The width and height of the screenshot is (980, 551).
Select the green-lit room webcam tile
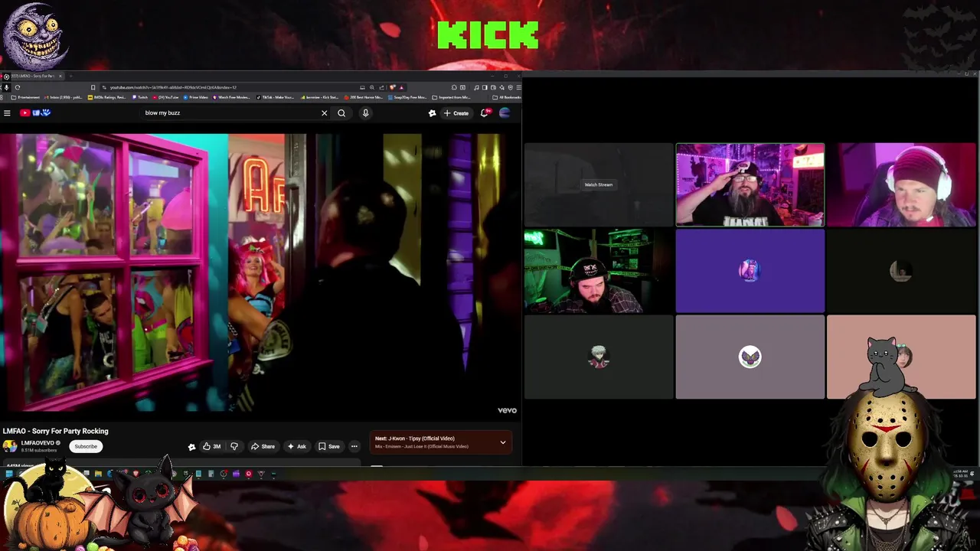click(x=599, y=271)
